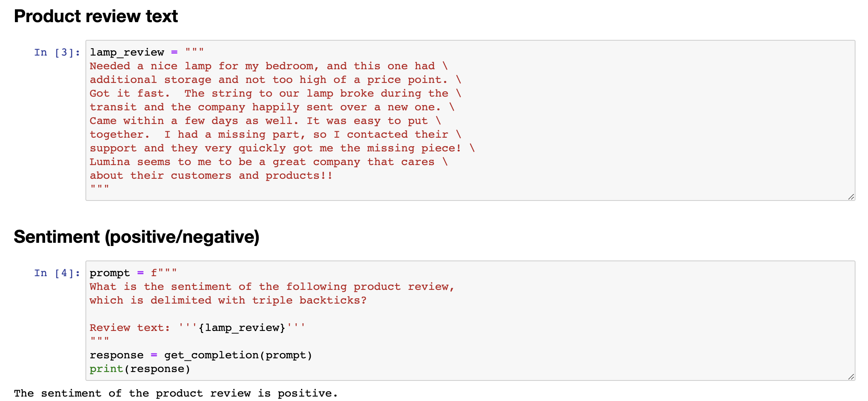Click the line 'together. I had a missing part'
868x401 pixels.
275,134
